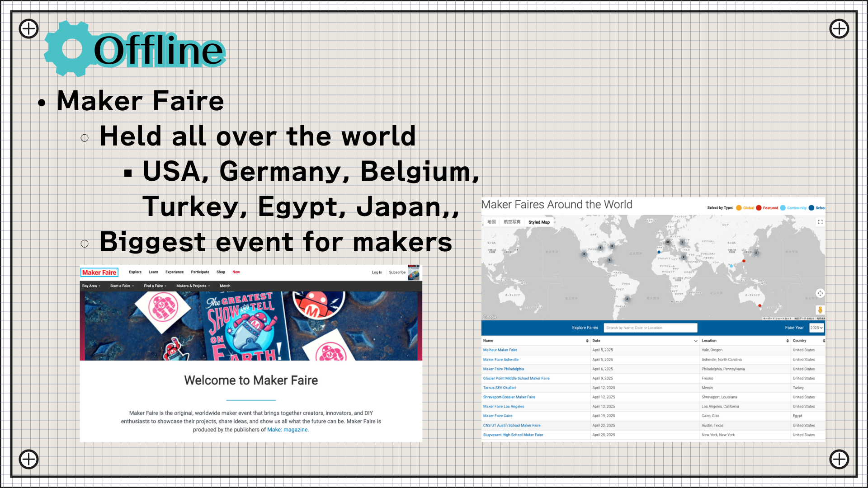Toggle the School type filter
The image size is (868, 488).
coord(817,208)
